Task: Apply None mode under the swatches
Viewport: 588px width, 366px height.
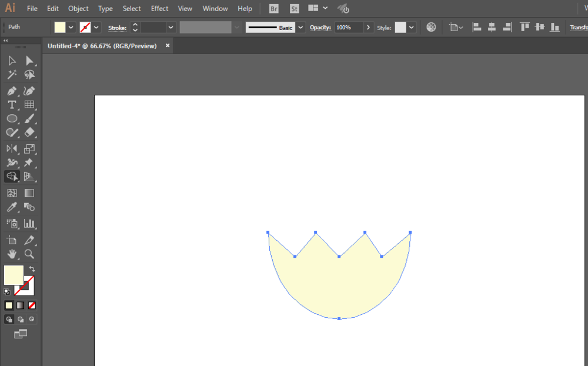Action: pos(32,305)
